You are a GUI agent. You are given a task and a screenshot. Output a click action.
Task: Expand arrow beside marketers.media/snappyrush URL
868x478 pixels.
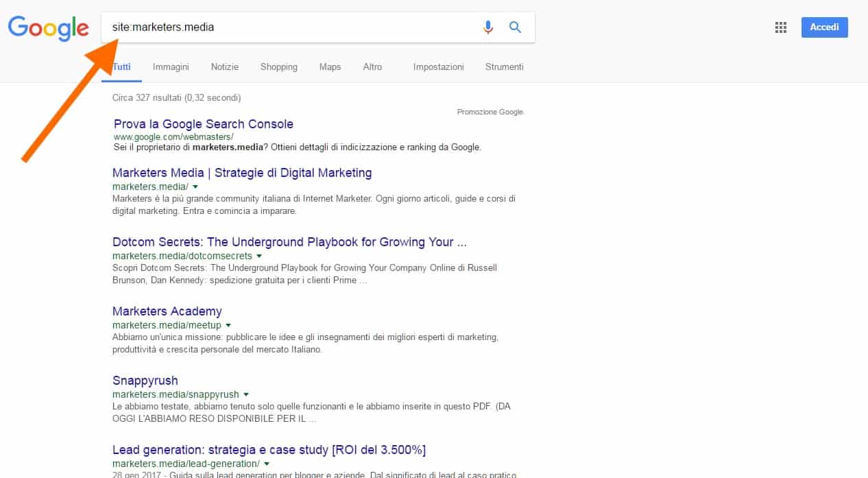click(x=246, y=394)
